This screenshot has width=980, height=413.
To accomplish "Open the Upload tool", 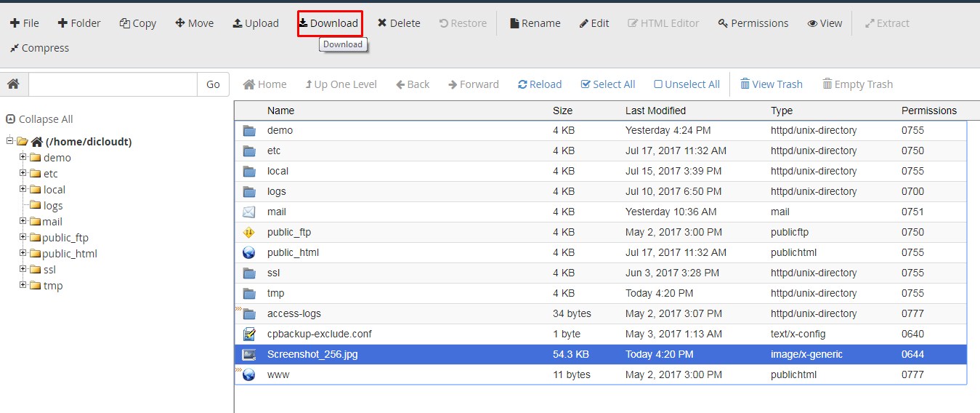I will click(256, 23).
